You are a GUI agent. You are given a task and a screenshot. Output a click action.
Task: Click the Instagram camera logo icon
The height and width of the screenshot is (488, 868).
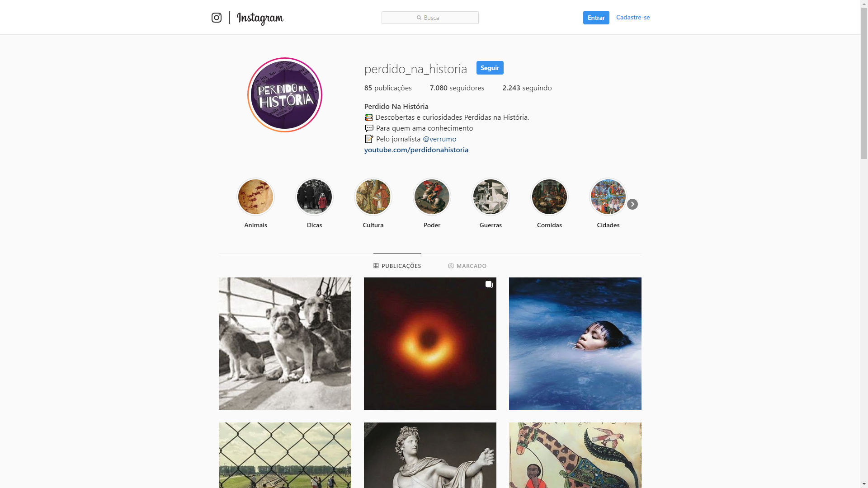pyautogui.click(x=217, y=18)
